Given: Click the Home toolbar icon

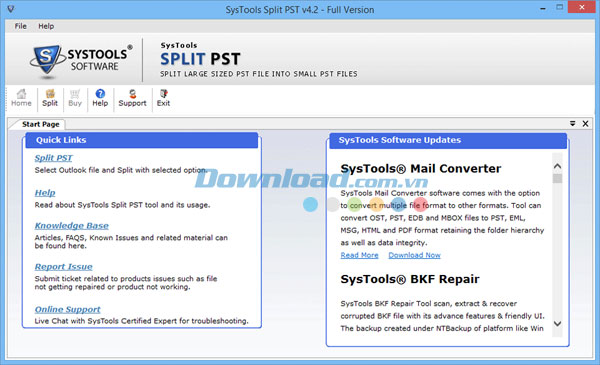Looking at the screenshot, I should (21, 98).
